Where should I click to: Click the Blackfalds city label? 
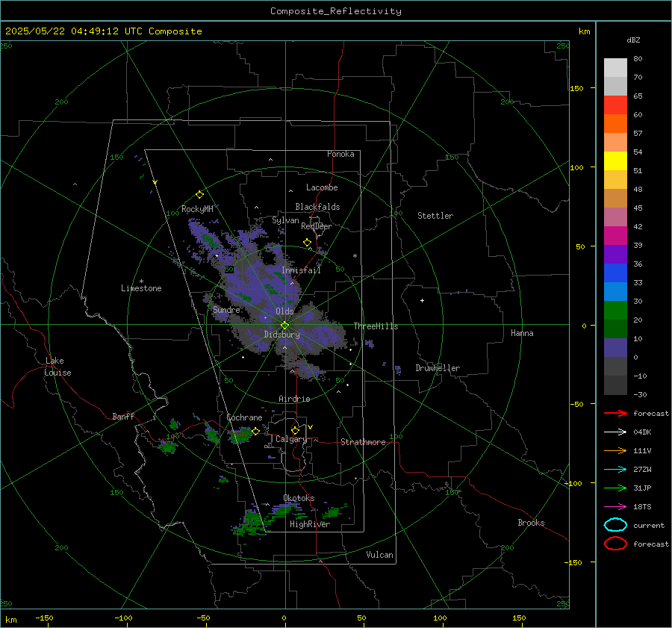point(317,207)
